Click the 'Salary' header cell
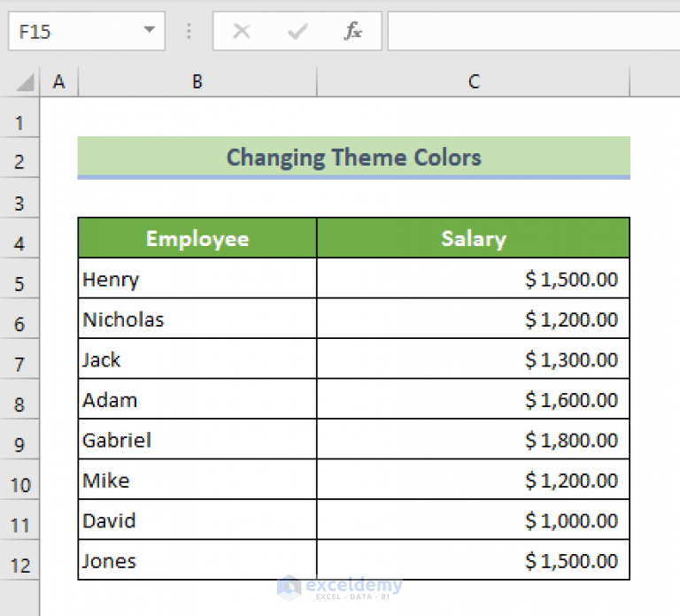 click(473, 238)
